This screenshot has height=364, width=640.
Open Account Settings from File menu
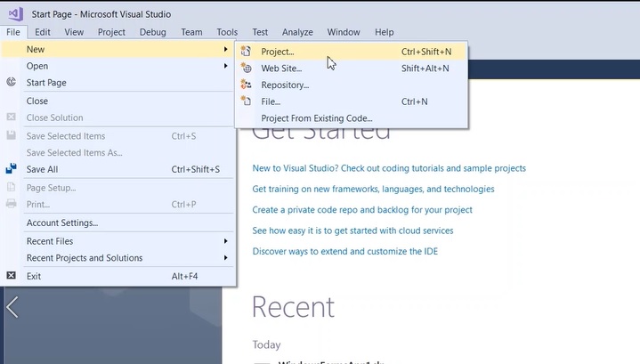point(117,222)
